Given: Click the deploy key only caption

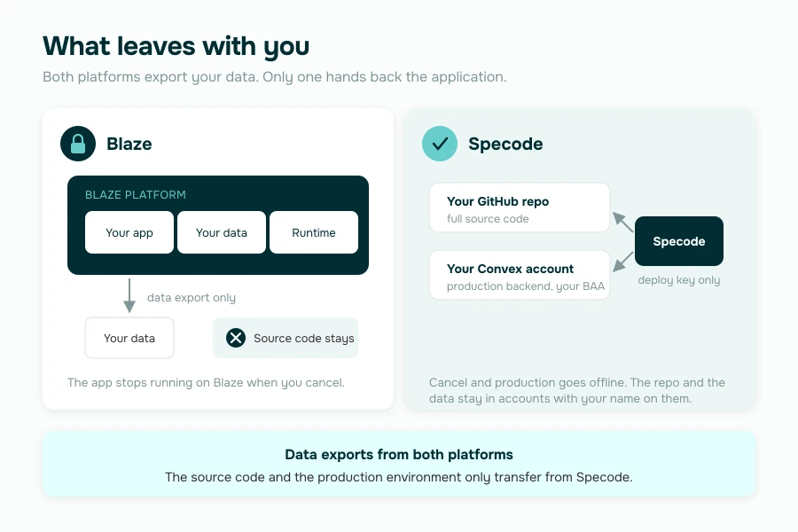Looking at the screenshot, I should click(x=679, y=280).
